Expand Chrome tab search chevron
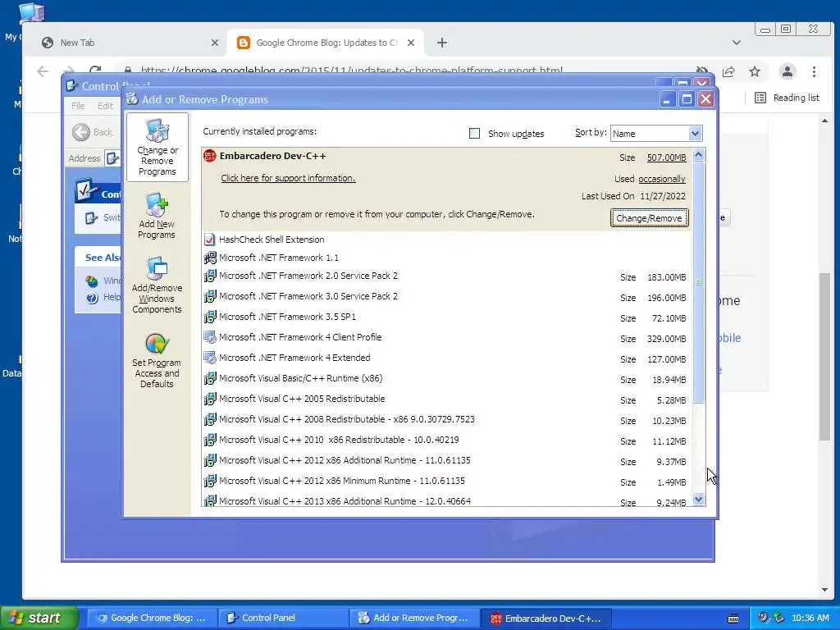Image resolution: width=840 pixels, height=630 pixels. (737, 43)
